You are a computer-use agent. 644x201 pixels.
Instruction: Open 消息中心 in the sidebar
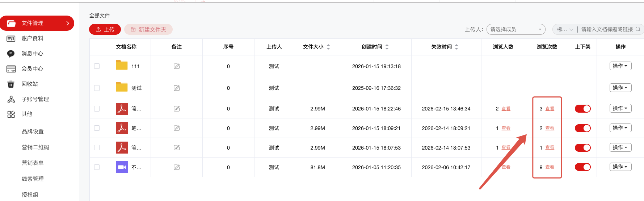32,54
